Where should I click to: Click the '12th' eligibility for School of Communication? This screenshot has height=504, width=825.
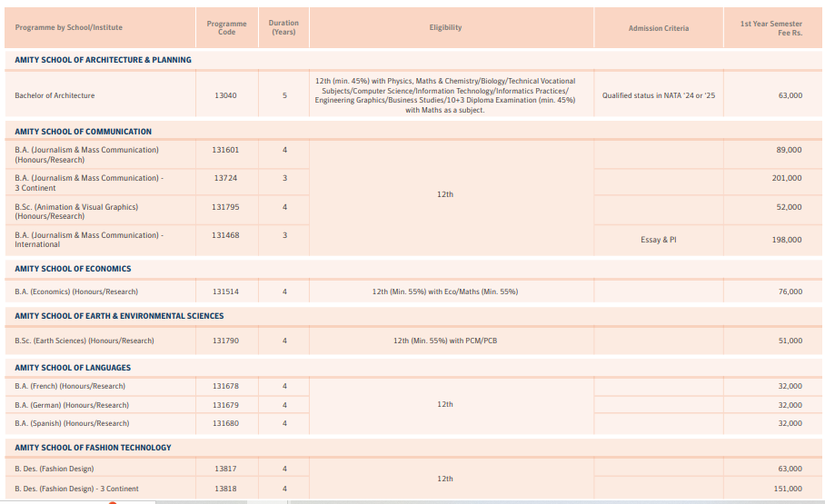(x=445, y=194)
